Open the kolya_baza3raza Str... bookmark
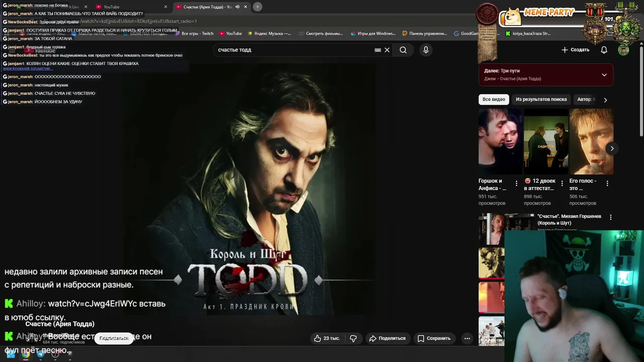The image size is (644, 362). (528, 33)
